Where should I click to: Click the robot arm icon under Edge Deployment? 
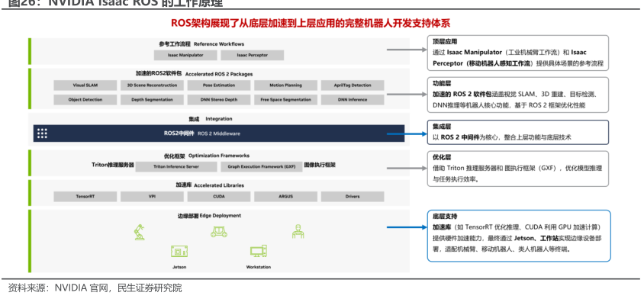[x=140, y=232]
